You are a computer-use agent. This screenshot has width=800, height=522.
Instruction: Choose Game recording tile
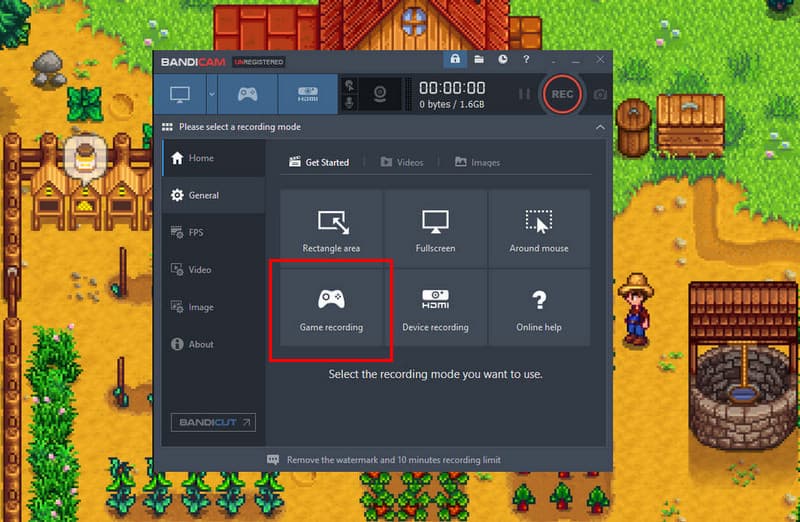click(x=331, y=308)
